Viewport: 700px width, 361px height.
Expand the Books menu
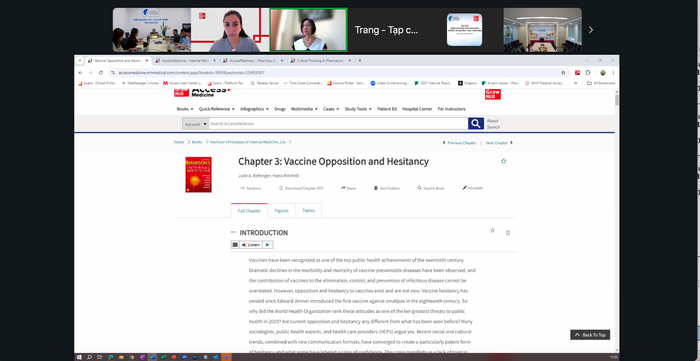click(x=185, y=109)
